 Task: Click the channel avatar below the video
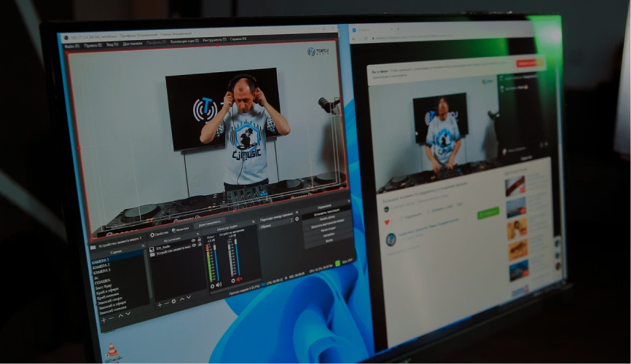pos(391,240)
